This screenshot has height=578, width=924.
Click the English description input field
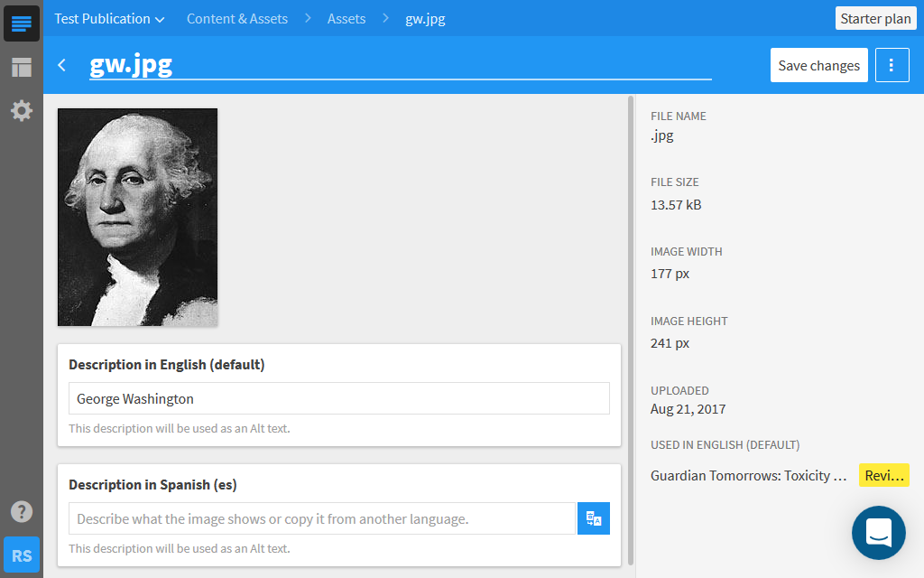(x=338, y=398)
